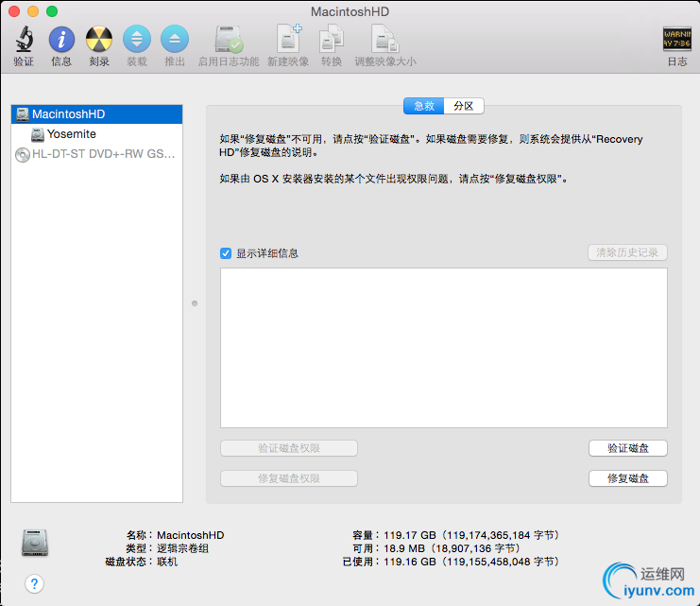Image resolution: width=700 pixels, height=606 pixels.
Task: Click the 验证磁盘 button
Action: point(627,448)
